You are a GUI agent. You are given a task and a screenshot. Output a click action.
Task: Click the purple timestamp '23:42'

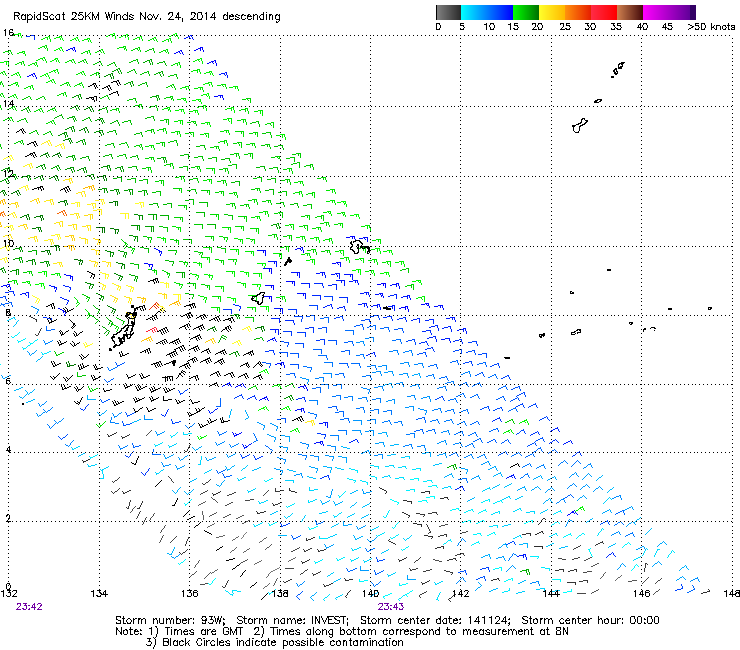[29, 607]
